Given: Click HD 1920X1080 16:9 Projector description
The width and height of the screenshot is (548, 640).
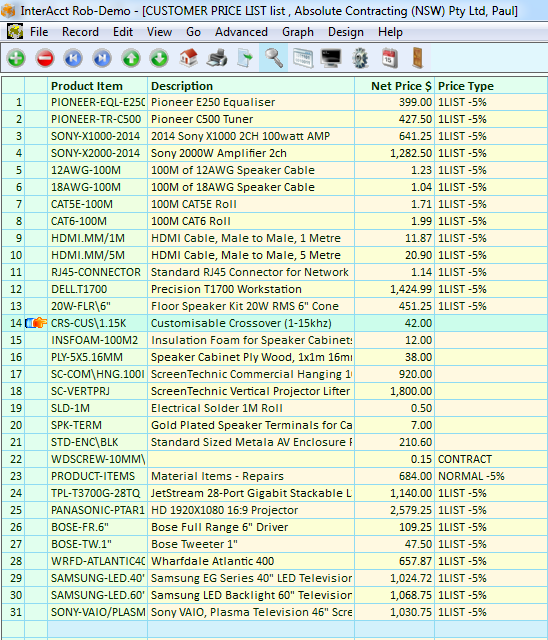Looking at the screenshot, I should (x=251, y=510).
